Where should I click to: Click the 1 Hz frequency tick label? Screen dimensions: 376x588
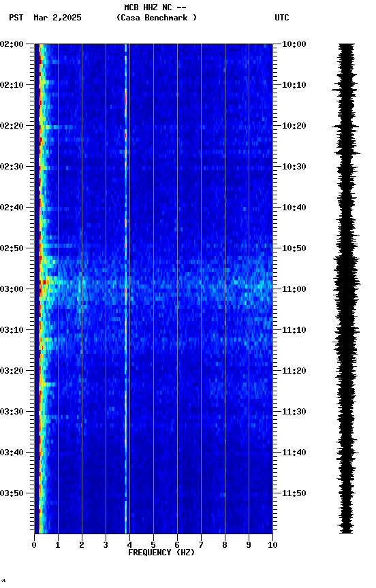click(x=58, y=545)
